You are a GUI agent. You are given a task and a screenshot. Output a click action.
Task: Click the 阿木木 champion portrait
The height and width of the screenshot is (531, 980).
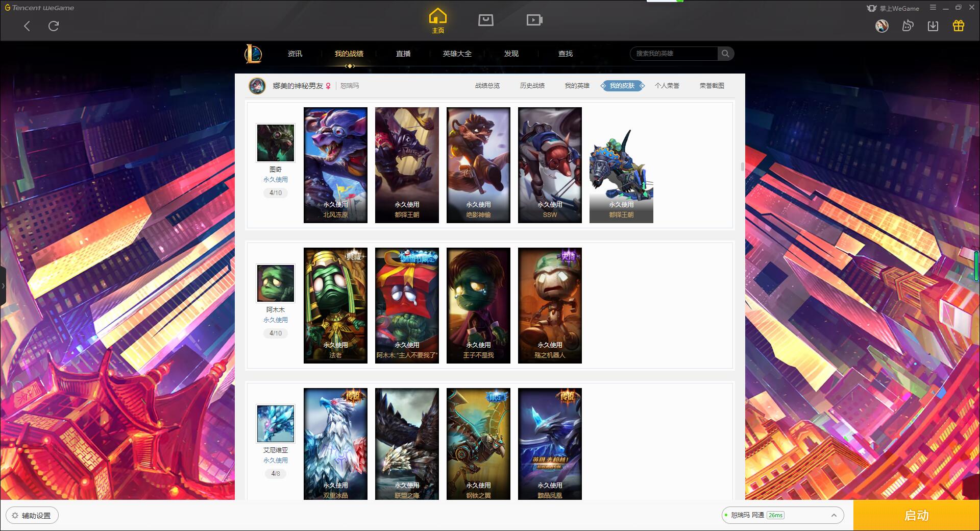276,283
